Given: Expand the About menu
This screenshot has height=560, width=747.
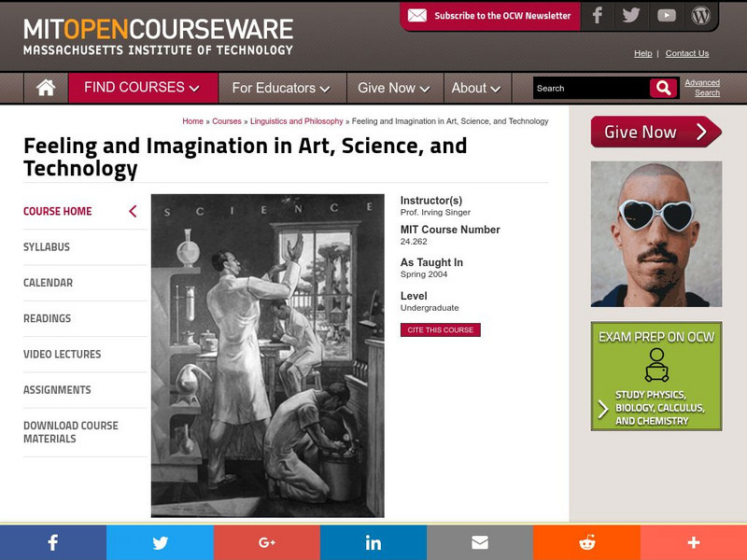Looking at the screenshot, I should pyautogui.click(x=477, y=88).
